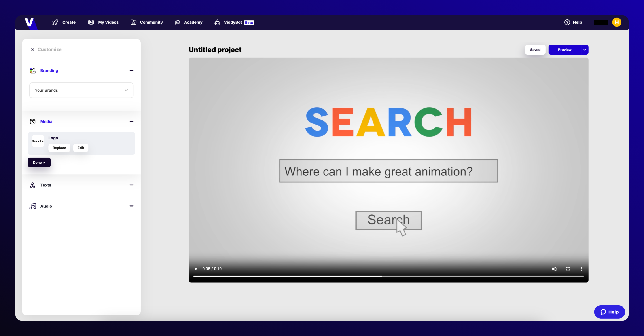Enter fullscreen video mode
The width and height of the screenshot is (644, 336).
[x=568, y=269]
